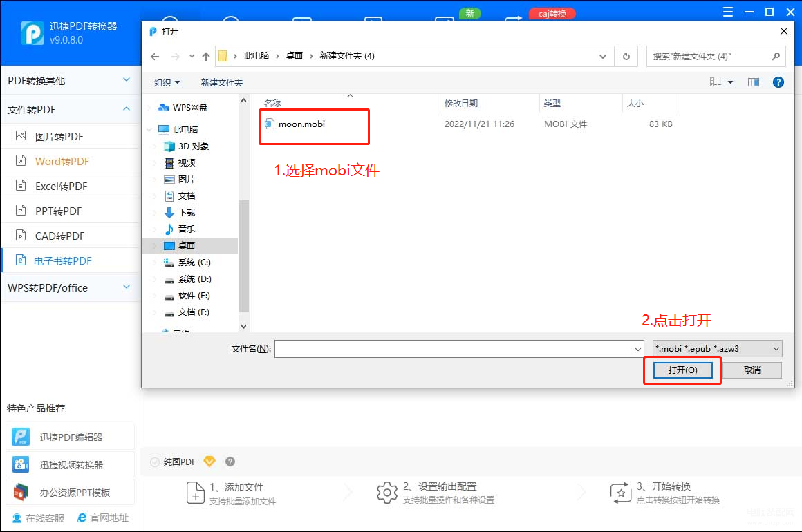Select Word转PDF option
Viewport: 802px width, 532px height.
70,162
